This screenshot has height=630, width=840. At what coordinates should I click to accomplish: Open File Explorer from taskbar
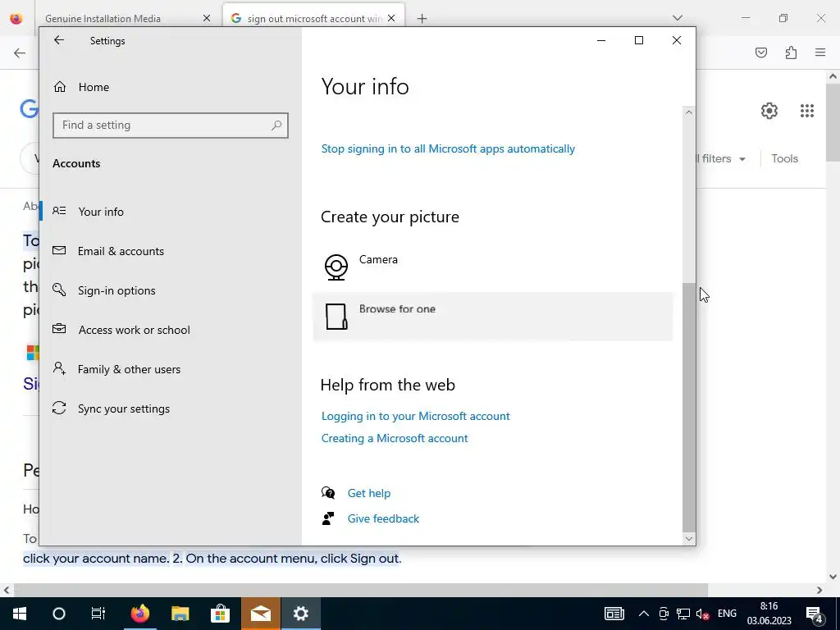180,614
